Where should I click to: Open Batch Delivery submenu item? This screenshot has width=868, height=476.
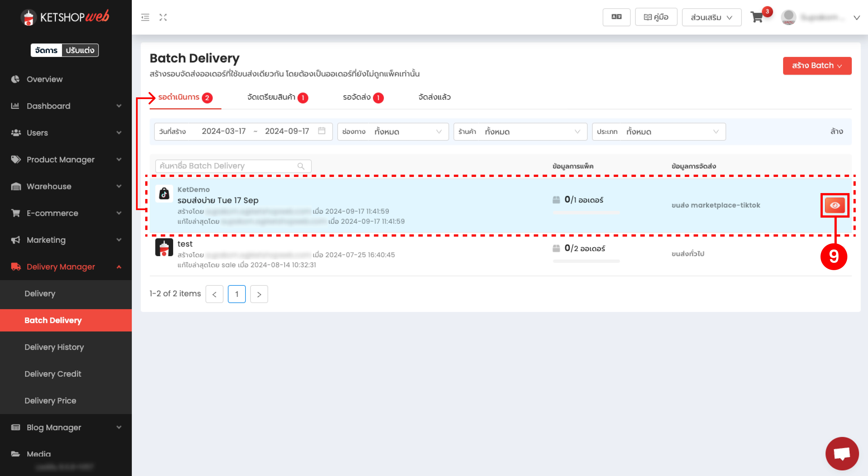[x=66, y=320]
